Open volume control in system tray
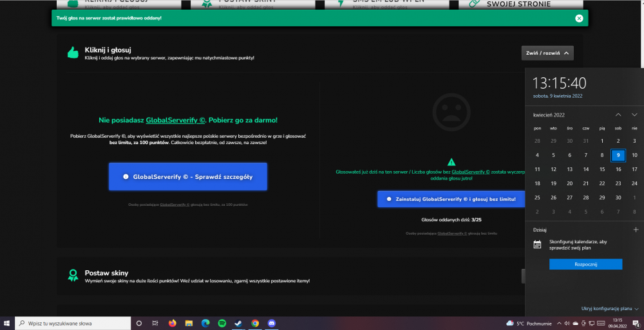Image resolution: width=644 pixels, height=330 pixels. (567, 324)
